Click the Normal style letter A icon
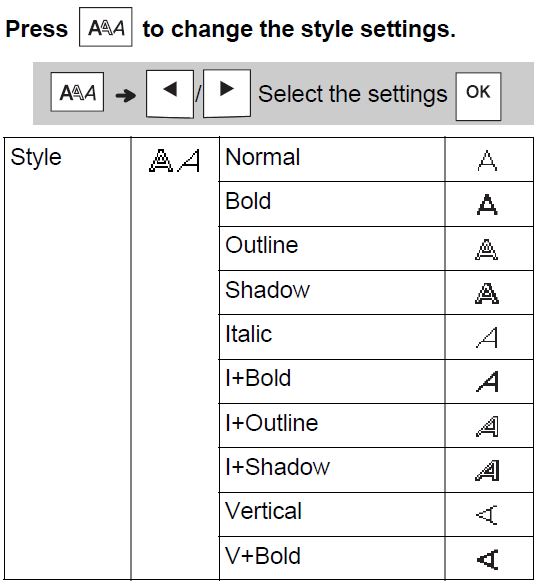The height and width of the screenshot is (584, 541). [487, 161]
